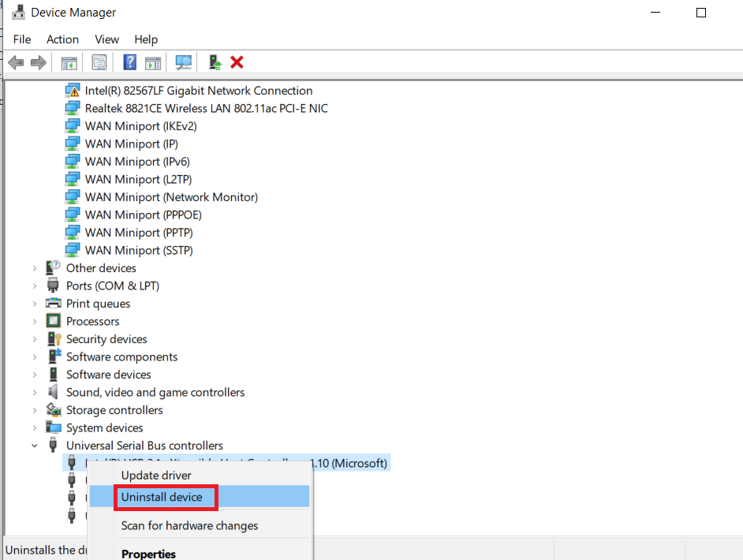Click the blue Help question mark icon
743x560 pixels.
pos(130,62)
